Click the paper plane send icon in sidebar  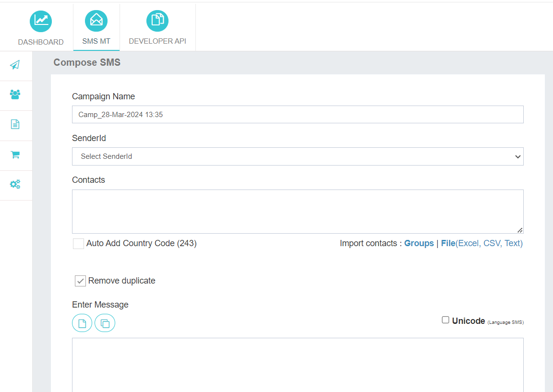[x=15, y=65]
